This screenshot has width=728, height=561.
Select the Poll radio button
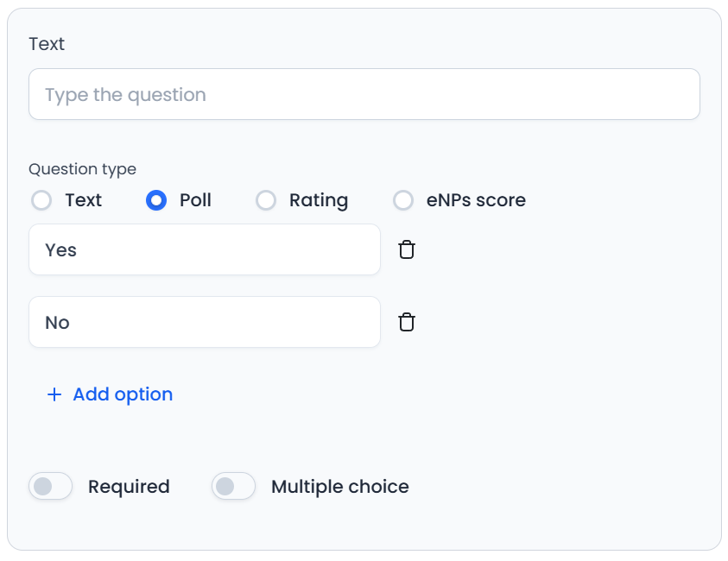point(156,201)
